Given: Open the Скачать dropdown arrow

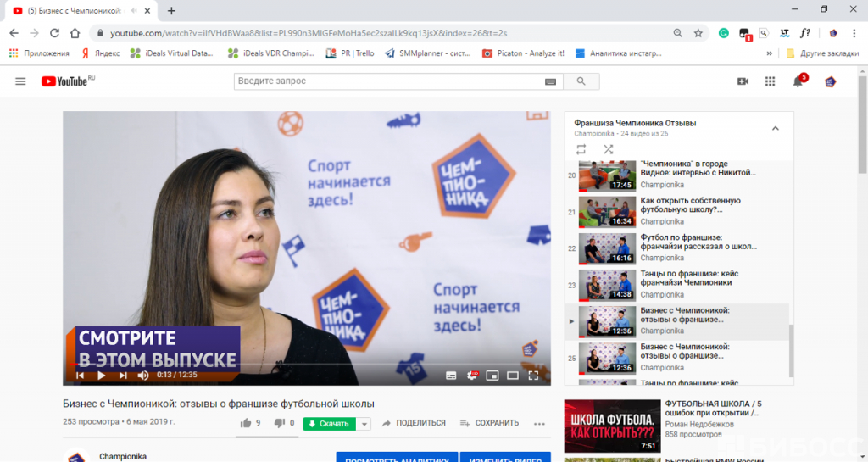Looking at the screenshot, I should [x=364, y=424].
